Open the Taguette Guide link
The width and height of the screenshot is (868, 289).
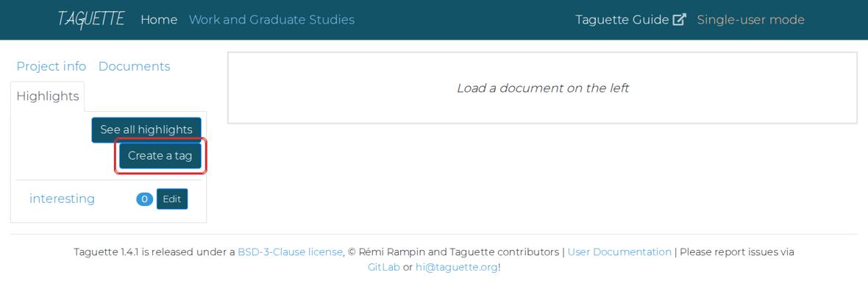click(x=630, y=20)
